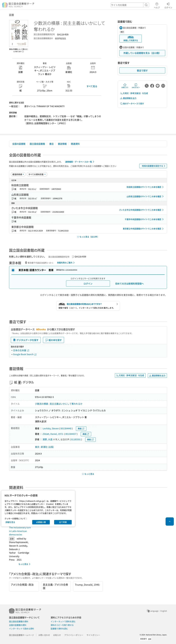The height and width of the screenshot is (644, 176).
Task: Click 他のデータベースで探す link
Action: click(132, 103)
